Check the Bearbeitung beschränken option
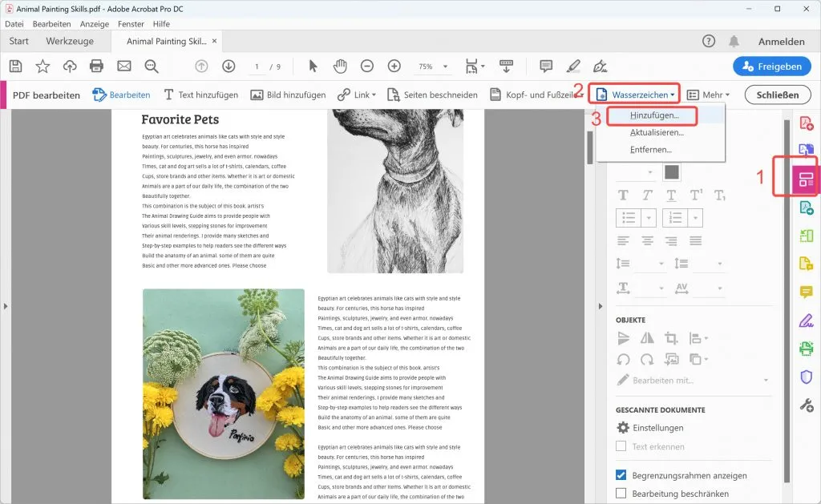The width and height of the screenshot is (821, 504). coord(620,492)
